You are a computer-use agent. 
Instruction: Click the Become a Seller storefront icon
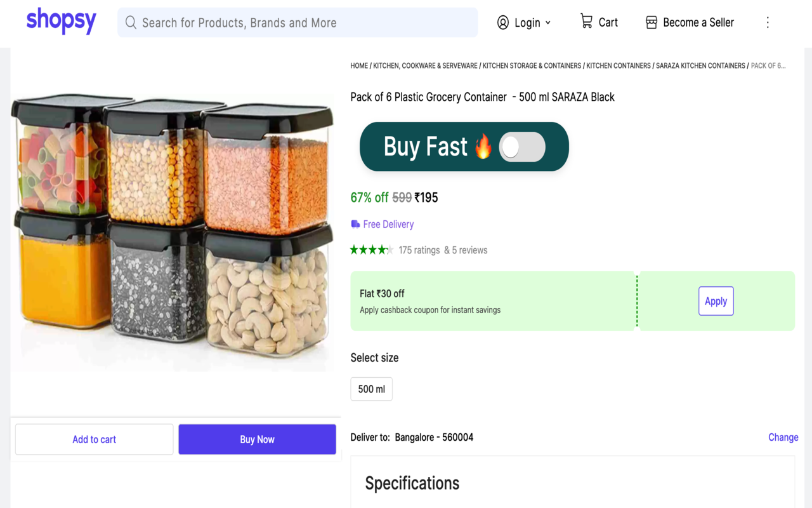coord(651,22)
